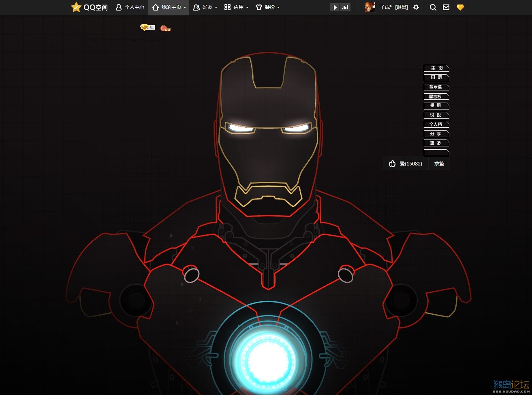The width and height of the screenshot is (532, 395).
Task: Expand the 装扮 dress-up dropdown
Action: 267,7
